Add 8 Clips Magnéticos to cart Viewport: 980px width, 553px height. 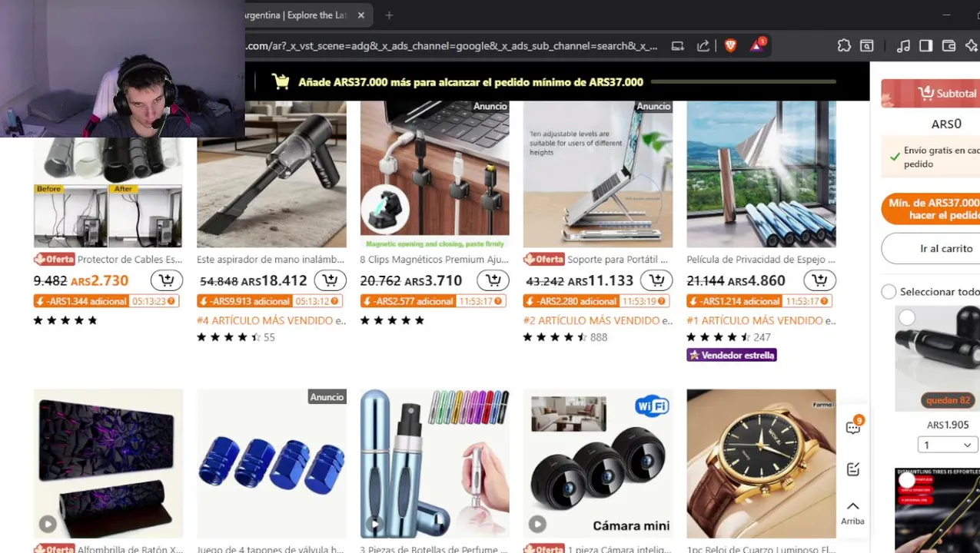(x=493, y=280)
